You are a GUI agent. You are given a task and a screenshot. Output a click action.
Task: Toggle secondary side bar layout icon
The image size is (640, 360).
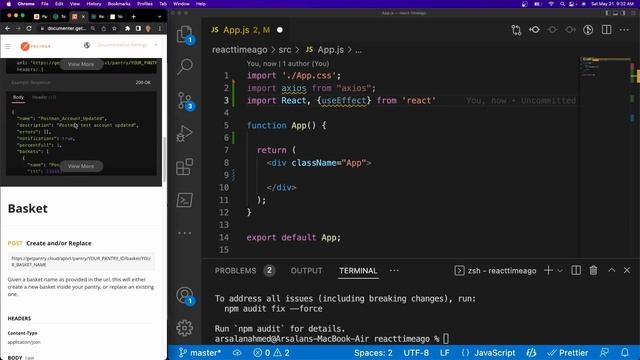pyautogui.click(x=623, y=13)
